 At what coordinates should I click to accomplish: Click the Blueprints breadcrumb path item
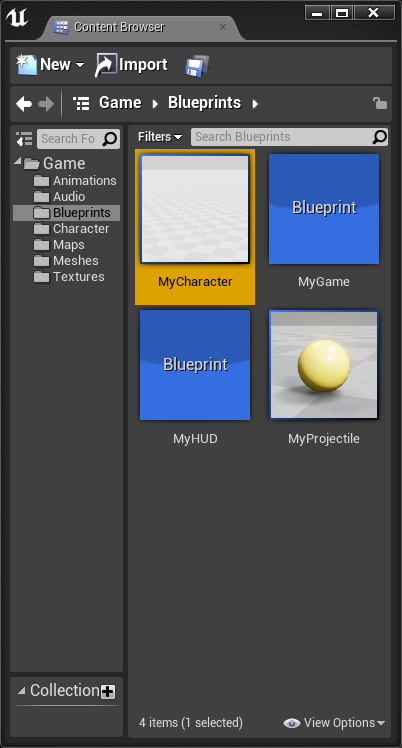click(x=205, y=103)
